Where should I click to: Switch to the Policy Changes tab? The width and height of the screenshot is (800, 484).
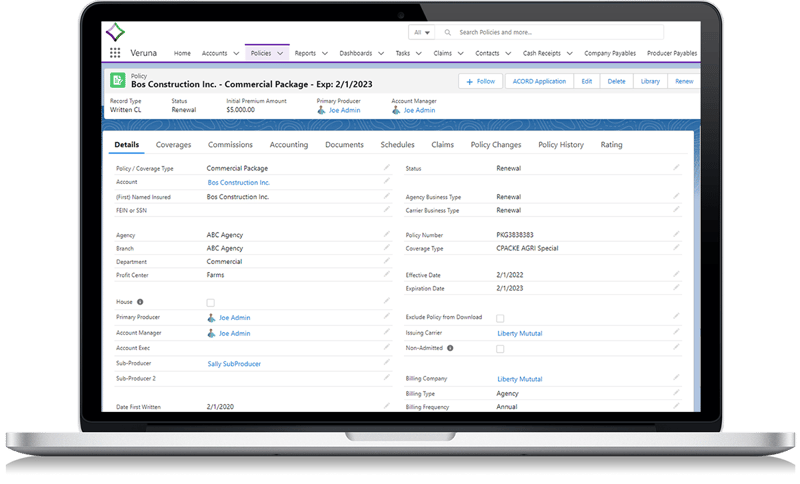coord(496,145)
